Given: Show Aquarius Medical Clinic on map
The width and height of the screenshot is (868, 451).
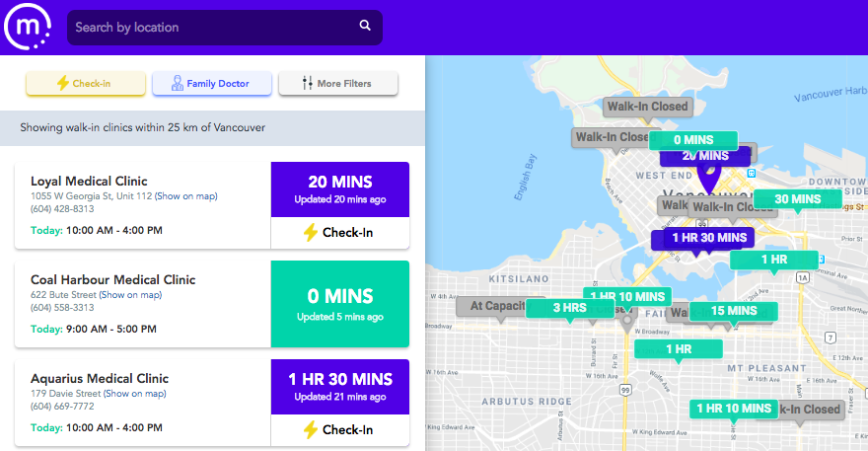Looking at the screenshot, I should (136, 394).
